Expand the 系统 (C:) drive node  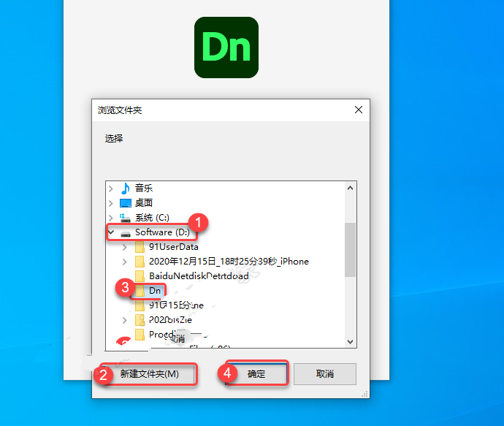(111, 218)
